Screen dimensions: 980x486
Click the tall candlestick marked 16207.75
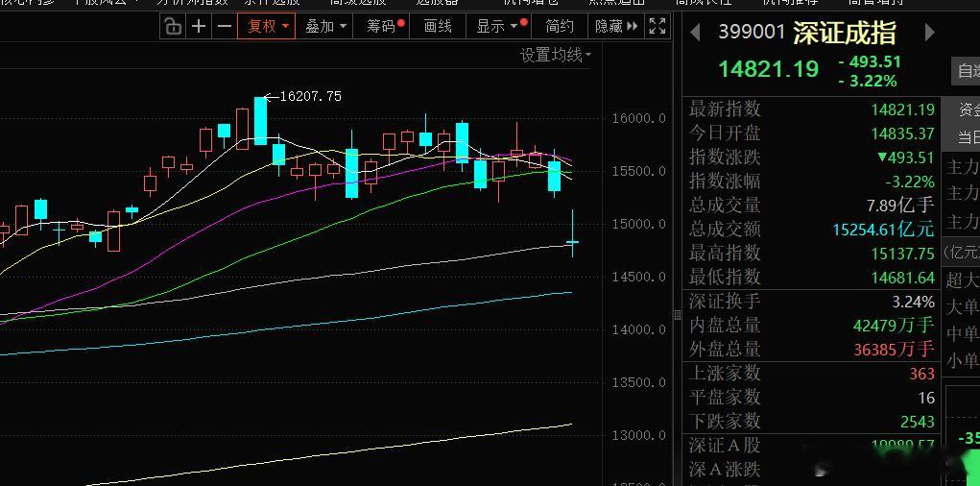260,121
